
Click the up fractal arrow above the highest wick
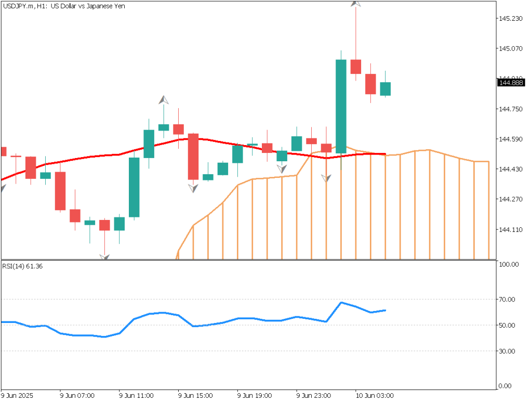point(356,3)
